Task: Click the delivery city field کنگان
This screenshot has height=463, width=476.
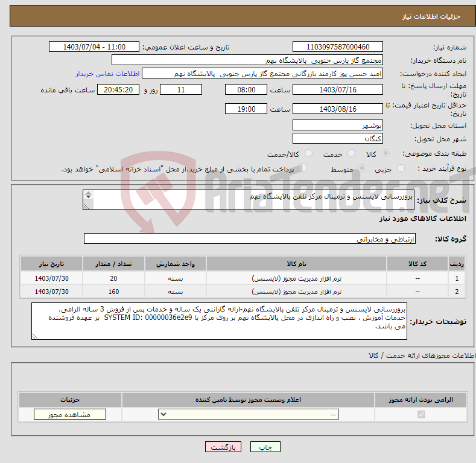Action: click(338, 138)
